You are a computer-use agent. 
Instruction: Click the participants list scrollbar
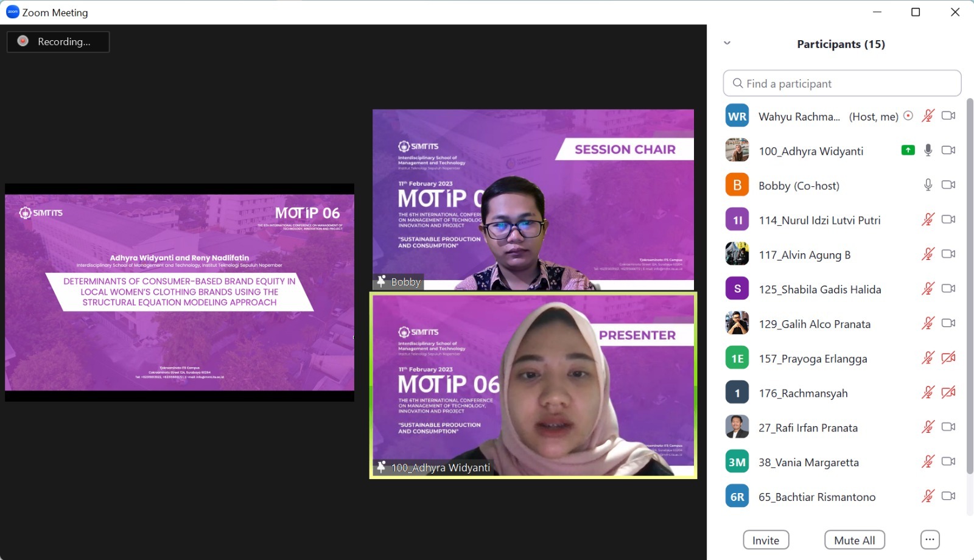970,286
